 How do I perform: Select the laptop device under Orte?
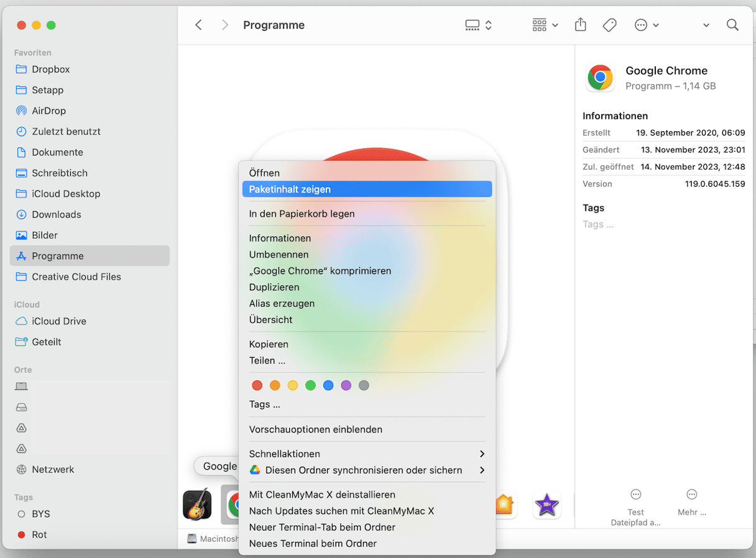pos(22,386)
